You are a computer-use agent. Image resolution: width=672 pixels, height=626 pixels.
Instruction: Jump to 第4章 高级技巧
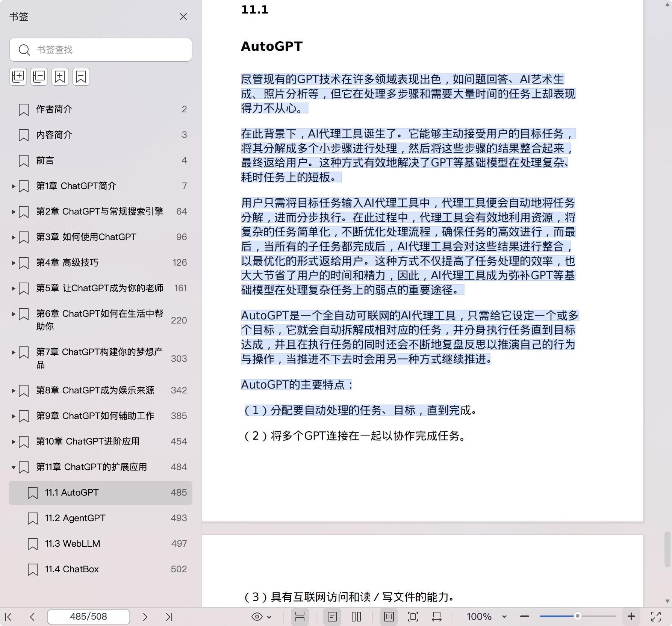point(67,263)
